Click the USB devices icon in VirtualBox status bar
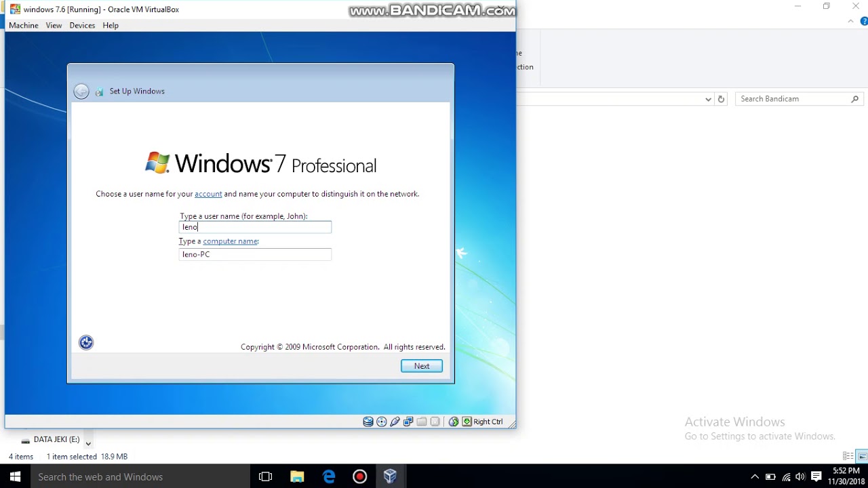Image resolution: width=868 pixels, height=488 pixels. (395, 422)
